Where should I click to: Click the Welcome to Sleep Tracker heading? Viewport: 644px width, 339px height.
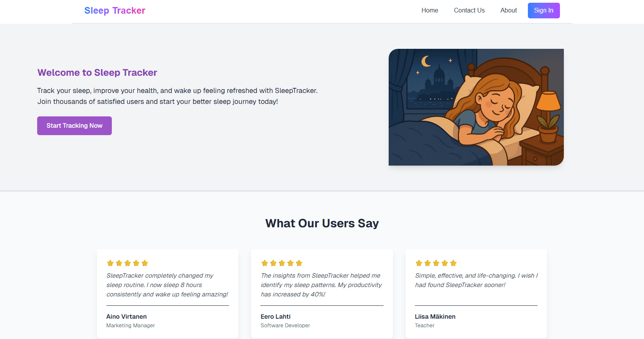pos(97,73)
